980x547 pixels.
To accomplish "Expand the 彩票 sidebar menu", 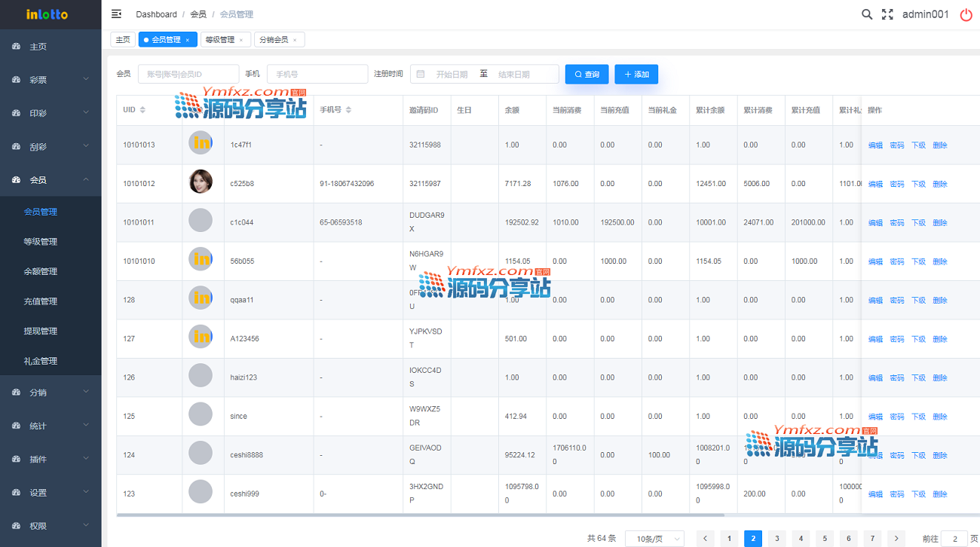I will pos(51,79).
